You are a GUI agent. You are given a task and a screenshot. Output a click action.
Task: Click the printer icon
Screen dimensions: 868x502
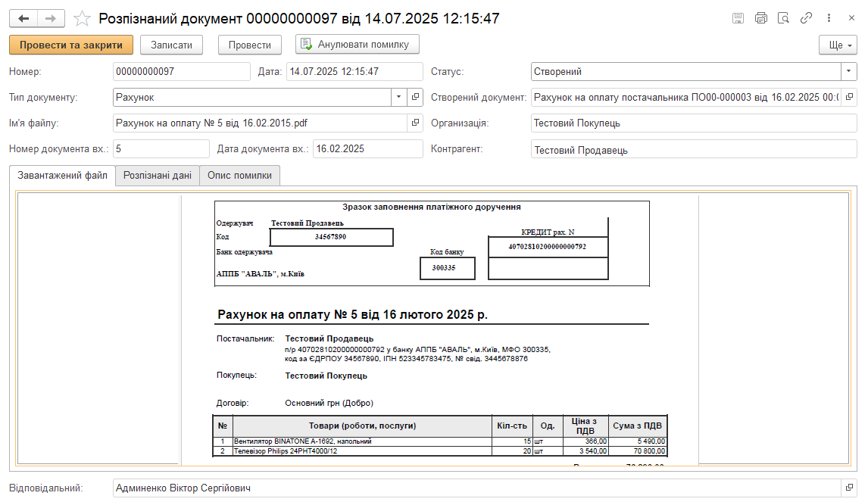[761, 18]
